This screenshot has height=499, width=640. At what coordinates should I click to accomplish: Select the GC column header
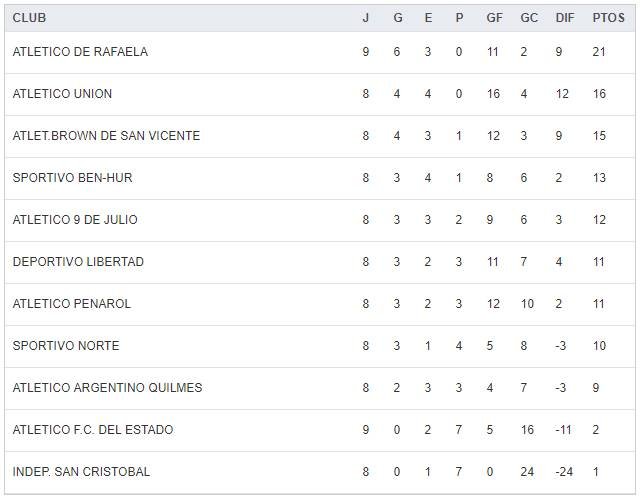pos(529,18)
